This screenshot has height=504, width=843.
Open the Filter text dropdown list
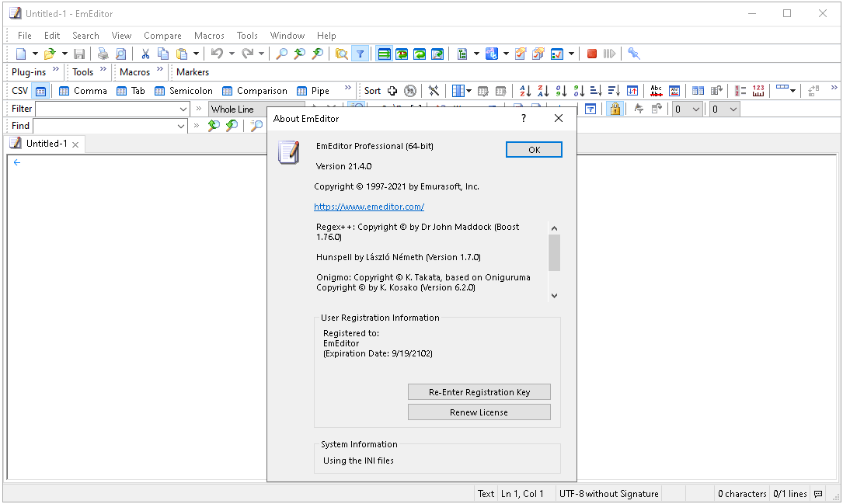coord(183,109)
